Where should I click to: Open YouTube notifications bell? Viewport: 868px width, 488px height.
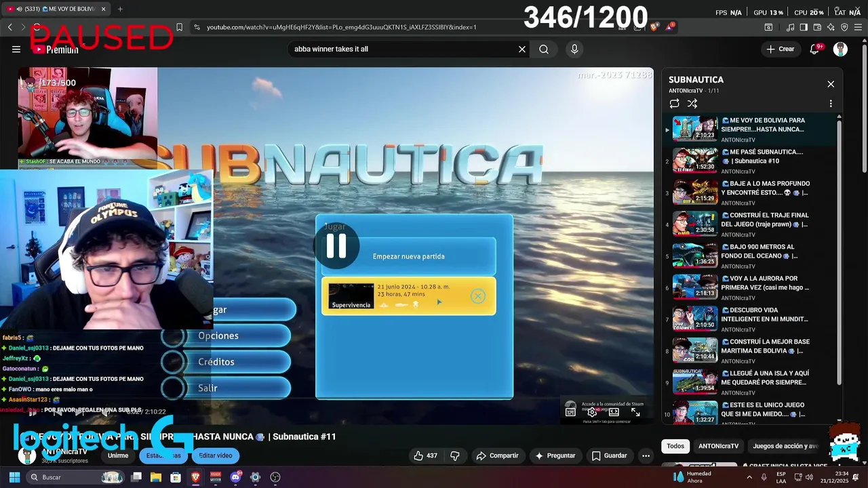tap(816, 49)
